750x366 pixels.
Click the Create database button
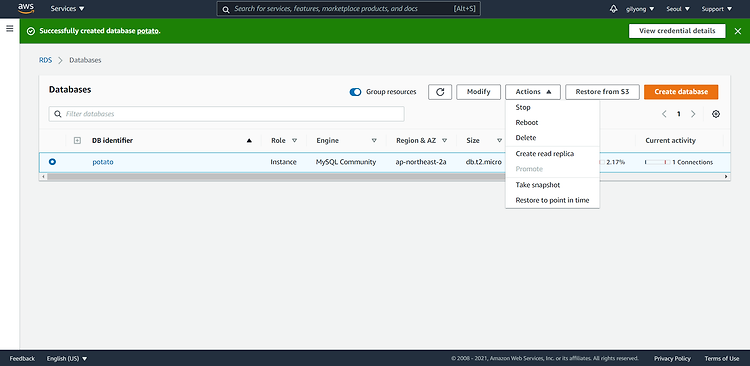point(681,92)
